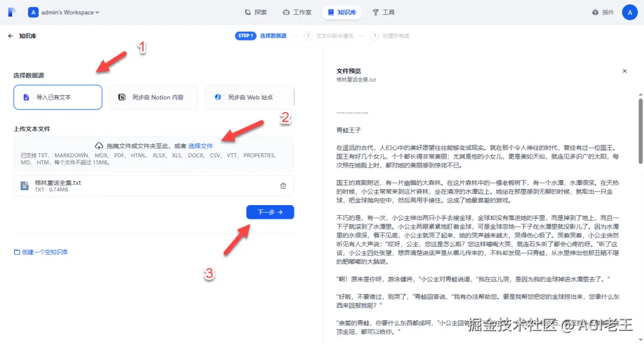Viewport: 644px width, 344px height.
Task: Delete 格林童话全集.txt with trash icon
Action: (283, 186)
